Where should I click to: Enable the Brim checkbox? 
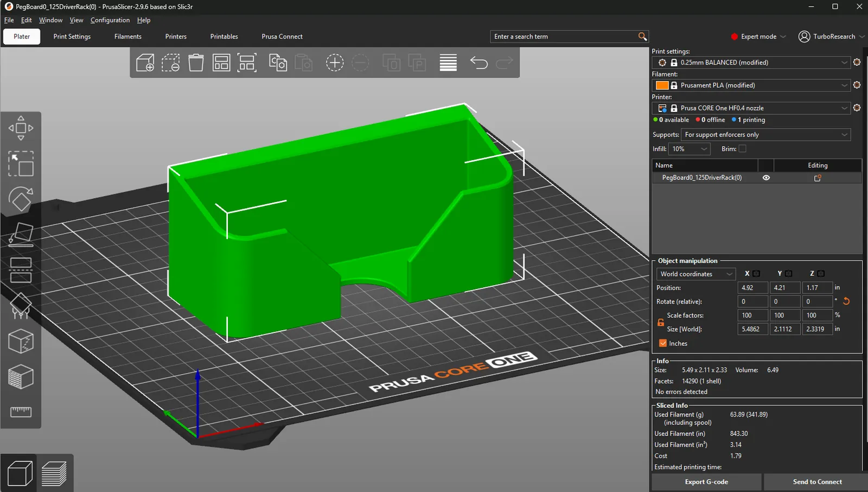[743, 149]
